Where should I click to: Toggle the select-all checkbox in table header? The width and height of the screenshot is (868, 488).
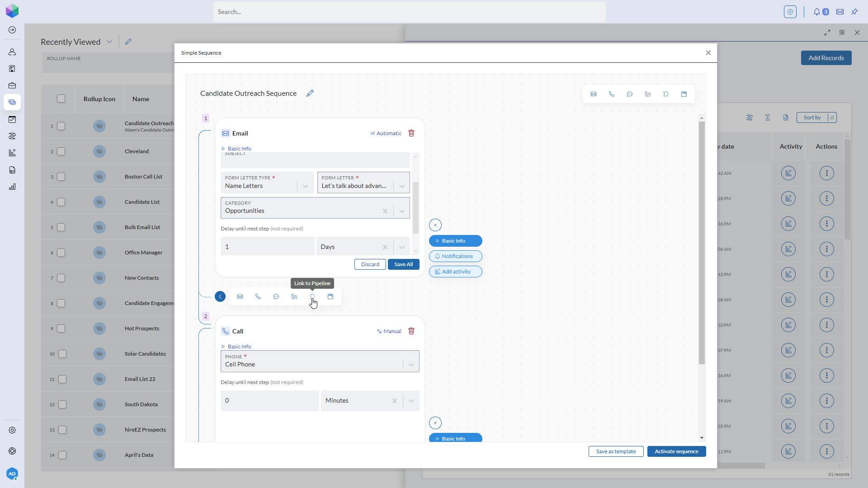(x=61, y=99)
